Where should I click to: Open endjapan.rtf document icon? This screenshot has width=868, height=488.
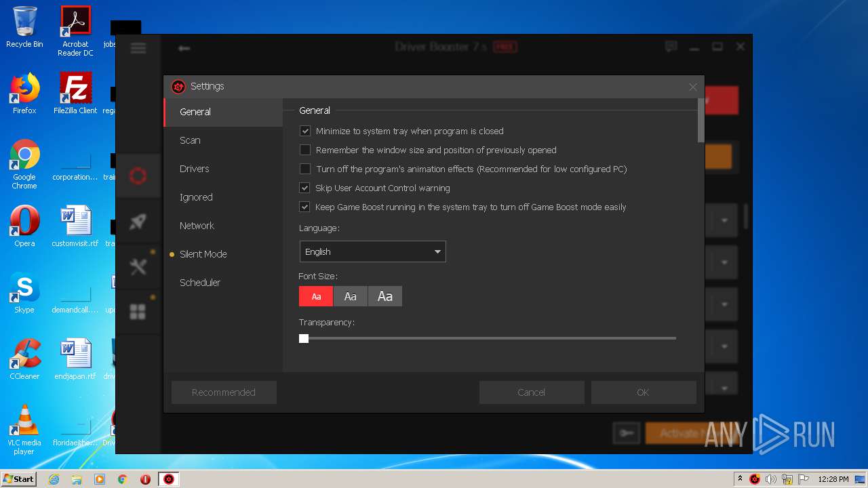(x=75, y=359)
